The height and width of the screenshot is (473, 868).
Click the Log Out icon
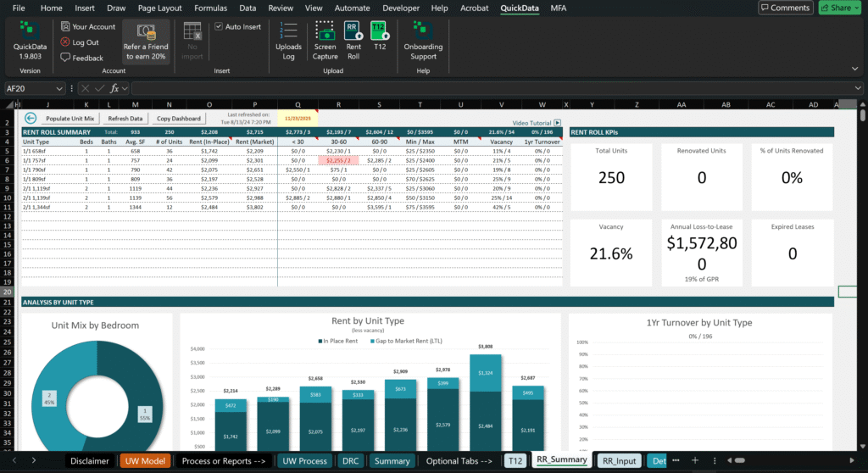(x=66, y=42)
